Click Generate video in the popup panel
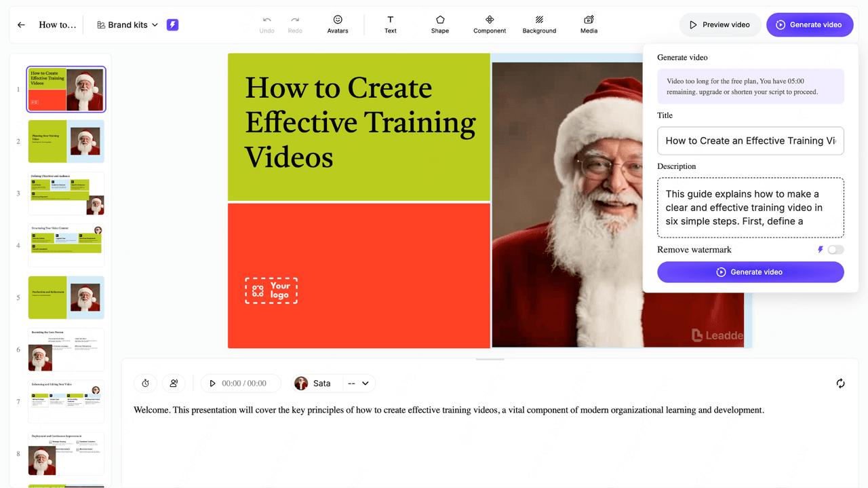Image resolution: width=868 pixels, height=488 pixels. (750, 272)
